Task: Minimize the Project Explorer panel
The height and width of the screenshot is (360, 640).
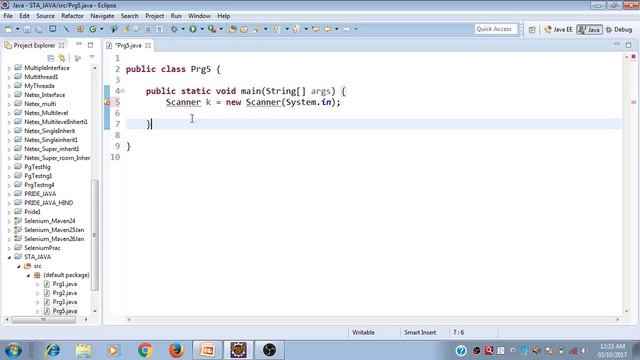Action: 79,44
